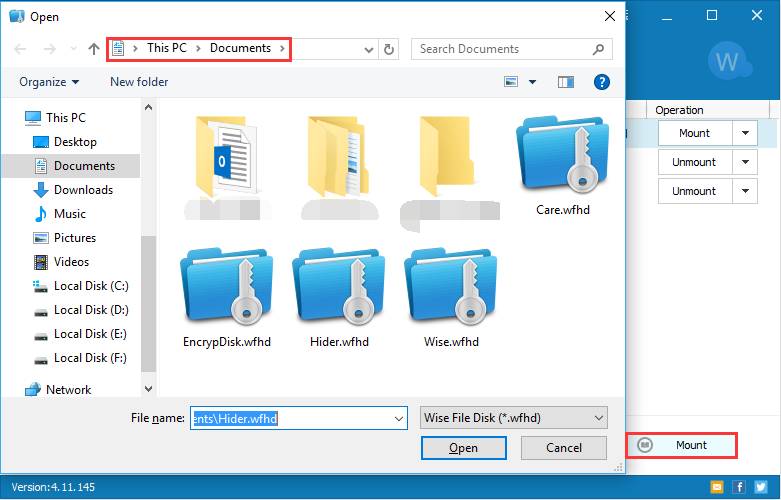
Task: Open the Facebook icon in status bar
Action: [739, 487]
